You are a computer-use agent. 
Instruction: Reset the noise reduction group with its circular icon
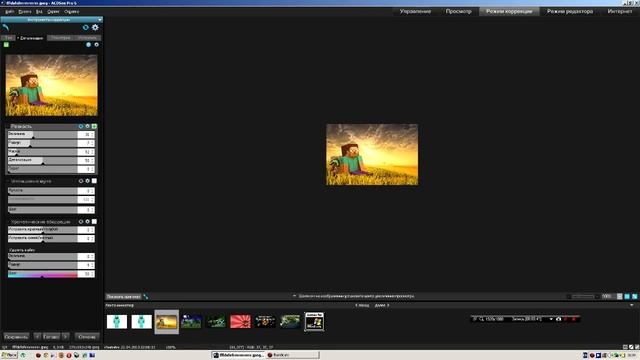tap(81, 181)
